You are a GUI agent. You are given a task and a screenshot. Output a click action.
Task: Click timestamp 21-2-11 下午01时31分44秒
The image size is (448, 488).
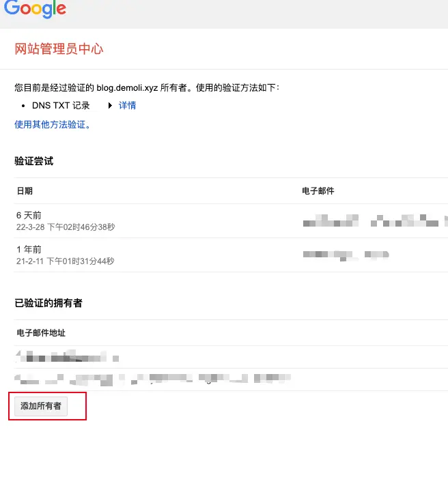coord(66,261)
